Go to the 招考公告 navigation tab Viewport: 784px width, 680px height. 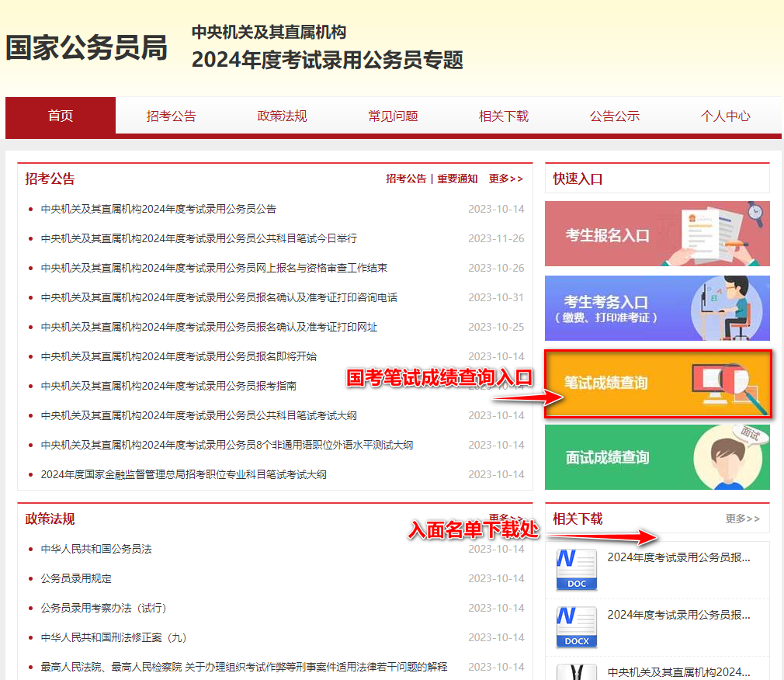(171, 116)
